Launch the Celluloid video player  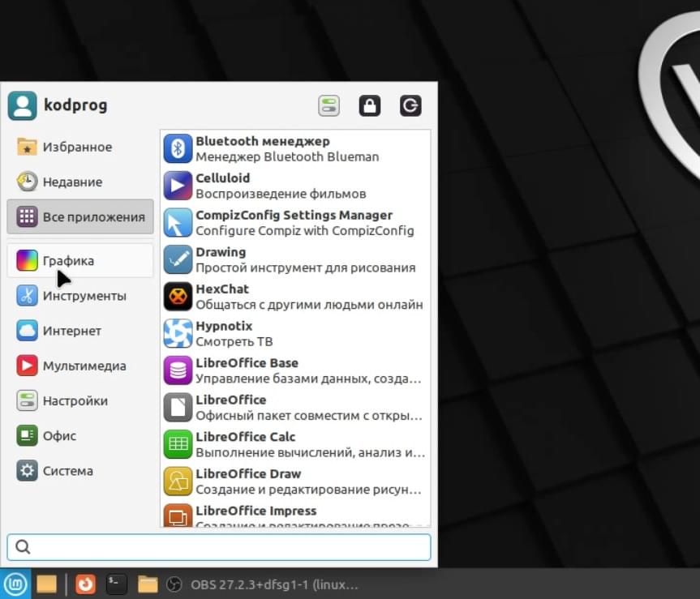[295, 186]
